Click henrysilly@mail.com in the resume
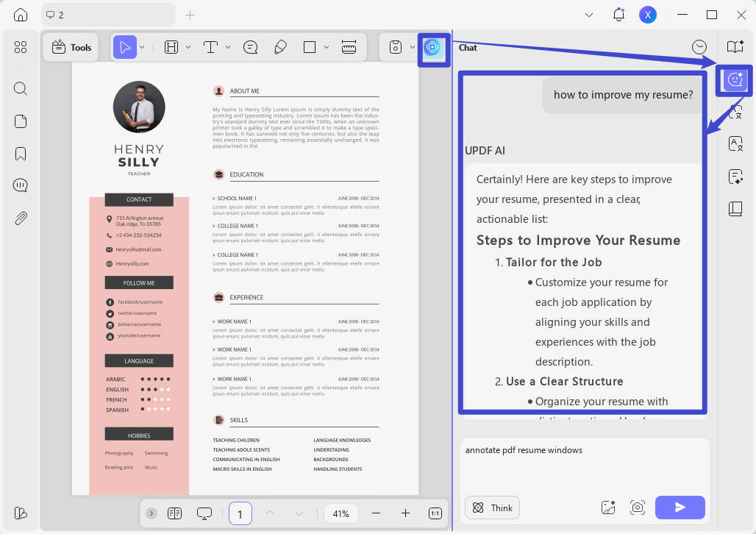Viewport: 756px width, 534px height. coord(138,249)
